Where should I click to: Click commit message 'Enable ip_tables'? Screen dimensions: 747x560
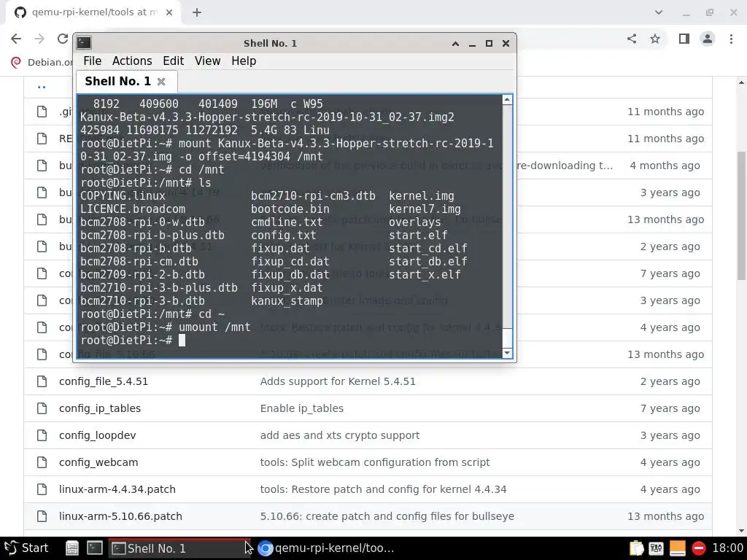pos(301,408)
